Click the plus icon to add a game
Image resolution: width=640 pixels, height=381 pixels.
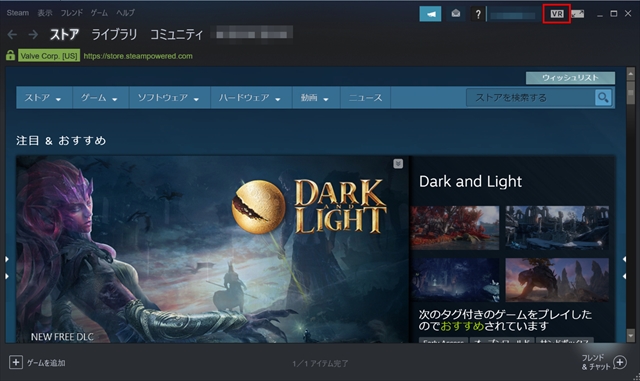point(16,362)
